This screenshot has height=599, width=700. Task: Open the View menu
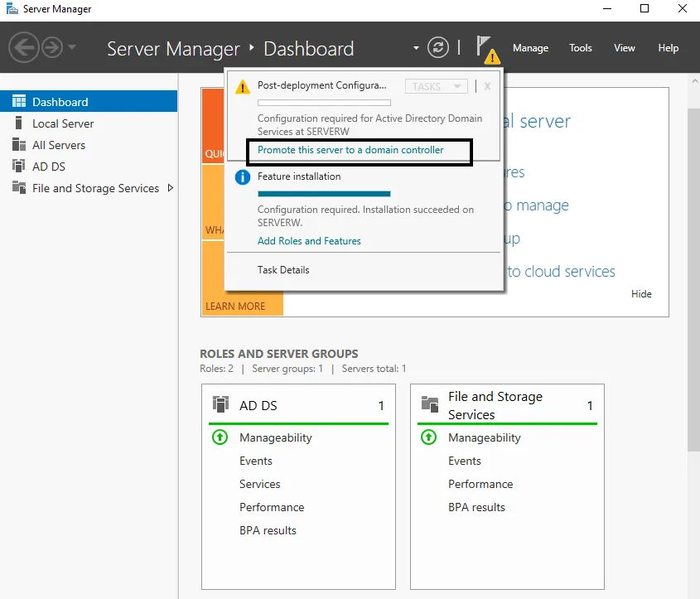click(624, 48)
